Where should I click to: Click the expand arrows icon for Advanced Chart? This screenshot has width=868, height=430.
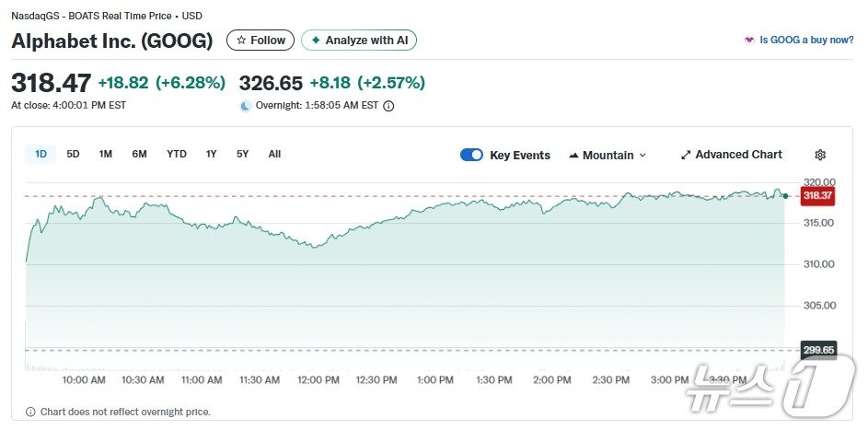(686, 155)
